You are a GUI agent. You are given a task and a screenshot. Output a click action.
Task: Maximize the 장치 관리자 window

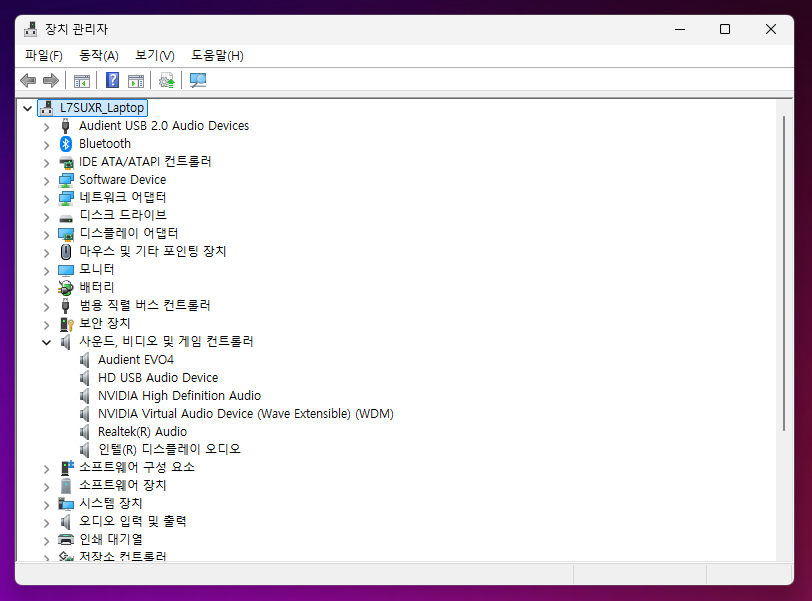click(x=725, y=29)
